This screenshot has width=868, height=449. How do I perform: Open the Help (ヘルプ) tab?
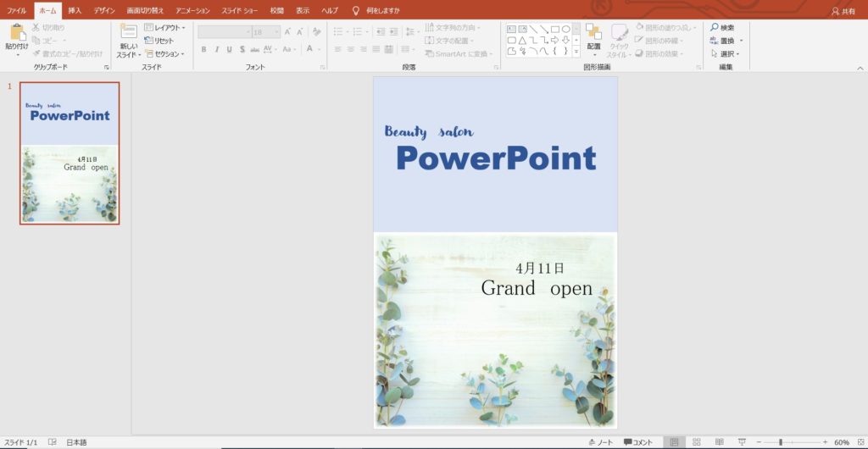click(330, 10)
